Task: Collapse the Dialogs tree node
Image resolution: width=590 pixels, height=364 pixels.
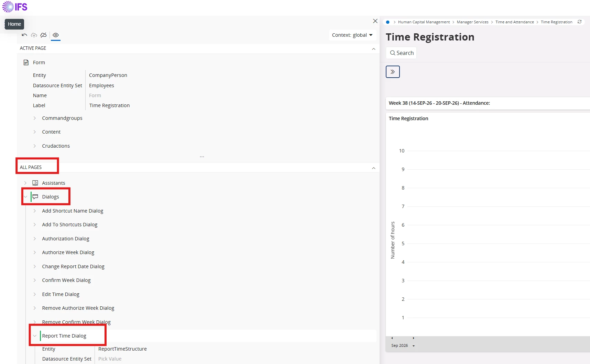Action: [x=25, y=197]
